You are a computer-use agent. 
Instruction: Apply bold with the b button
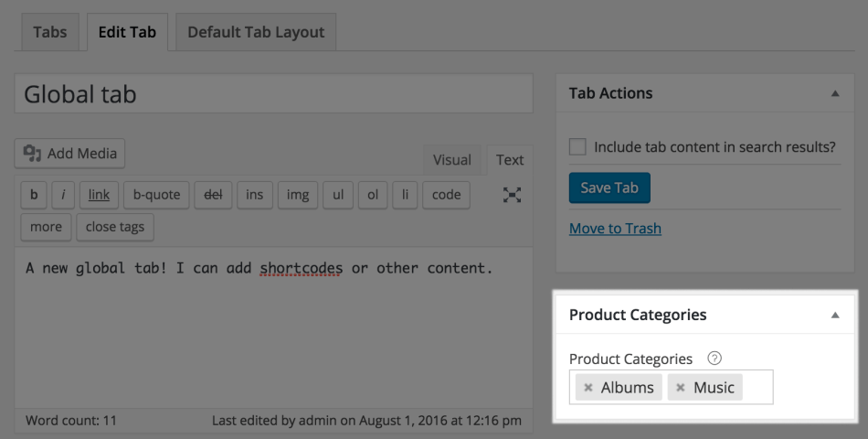[34, 195]
